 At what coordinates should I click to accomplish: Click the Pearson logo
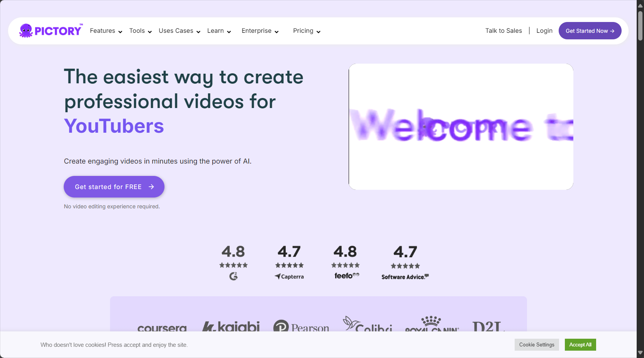(301, 326)
